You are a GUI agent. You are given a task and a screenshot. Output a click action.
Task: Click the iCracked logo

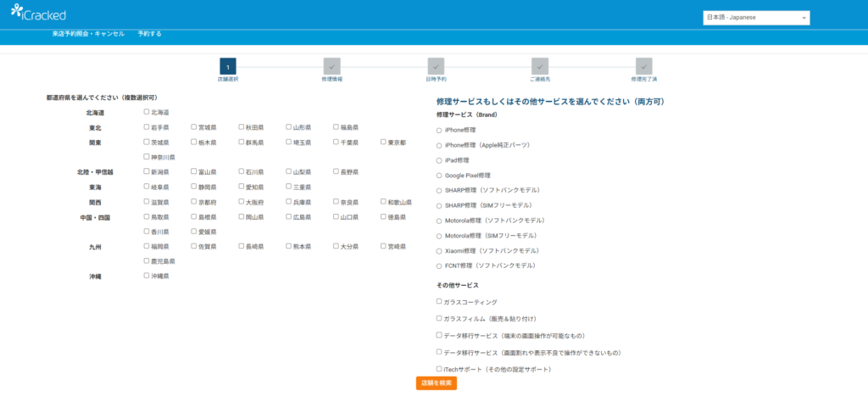(38, 13)
